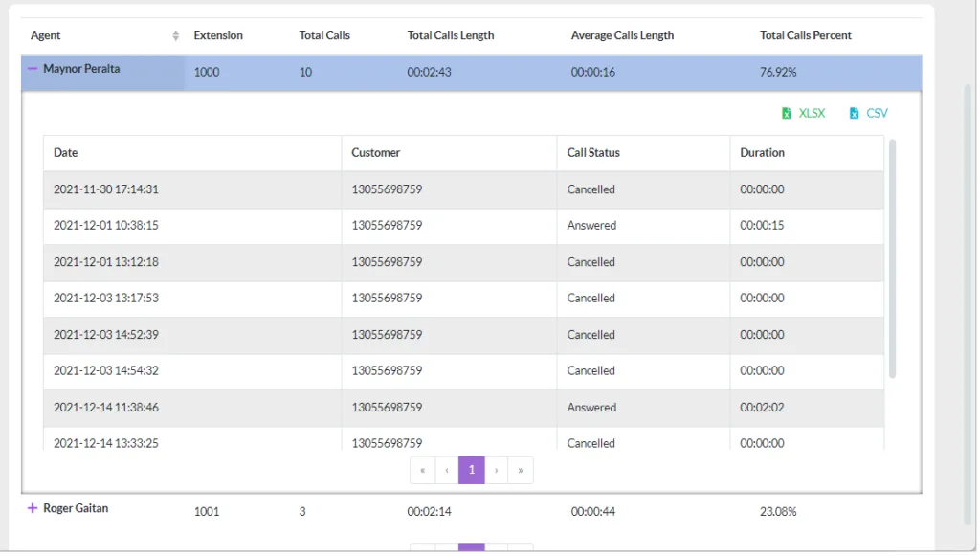This screenshot has height=556, width=980.
Task: Click the Duration column header
Action: click(764, 153)
